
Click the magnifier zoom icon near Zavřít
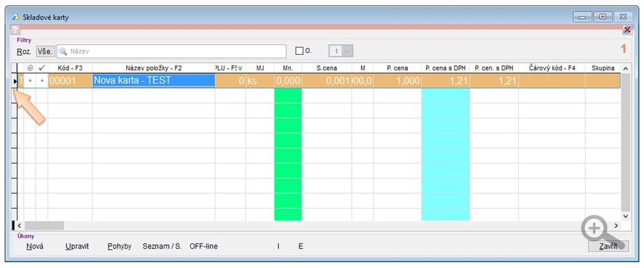tap(595, 229)
